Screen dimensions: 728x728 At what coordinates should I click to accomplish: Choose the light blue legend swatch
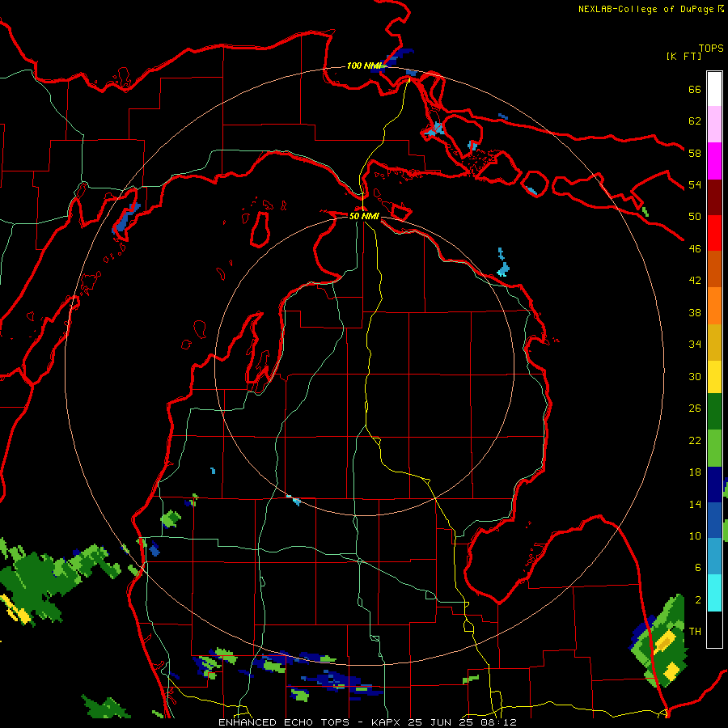714,557
